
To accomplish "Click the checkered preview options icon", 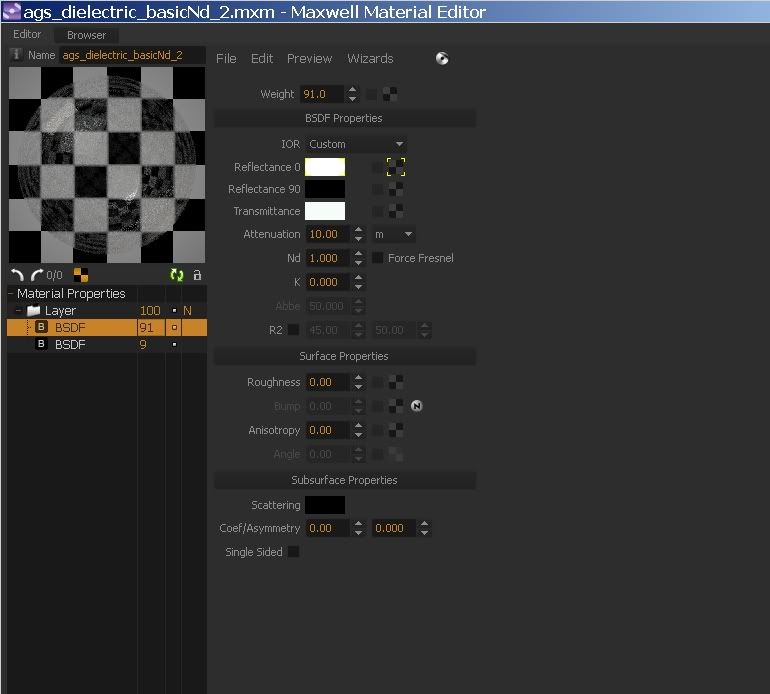I will click(x=81, y=275).
